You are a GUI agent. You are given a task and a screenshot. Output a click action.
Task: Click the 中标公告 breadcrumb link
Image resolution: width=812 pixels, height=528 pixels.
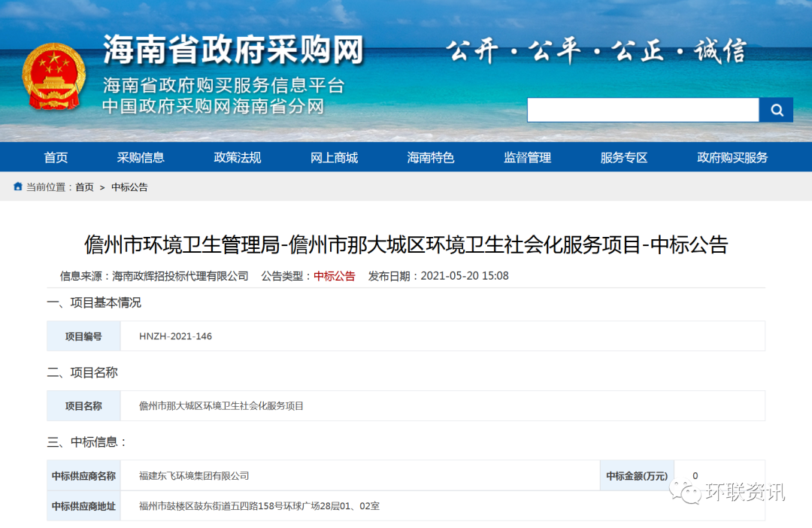[x=129, y=187]
